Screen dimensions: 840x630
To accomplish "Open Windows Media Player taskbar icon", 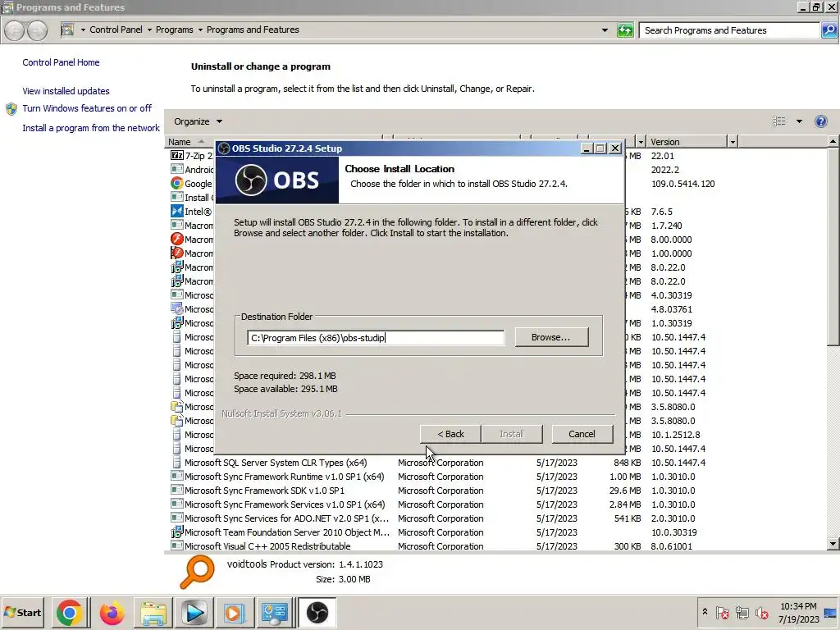I will 194,613.
